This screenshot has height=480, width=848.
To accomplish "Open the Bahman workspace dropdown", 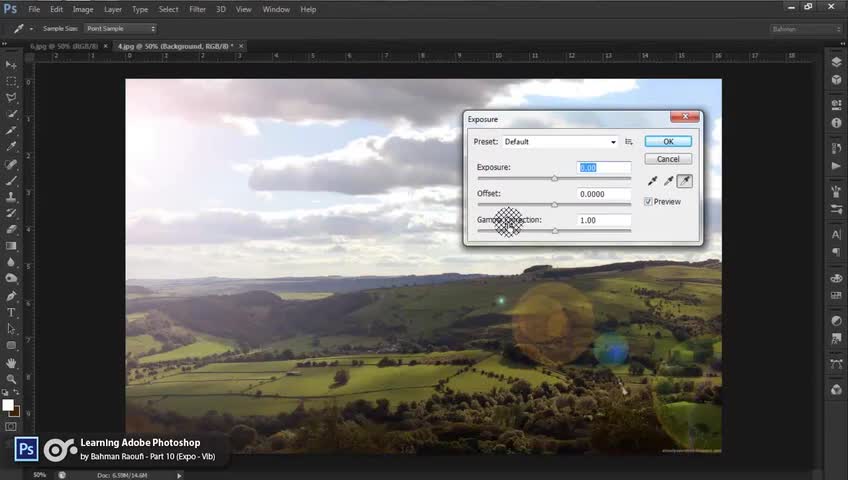I will [806, 29].
